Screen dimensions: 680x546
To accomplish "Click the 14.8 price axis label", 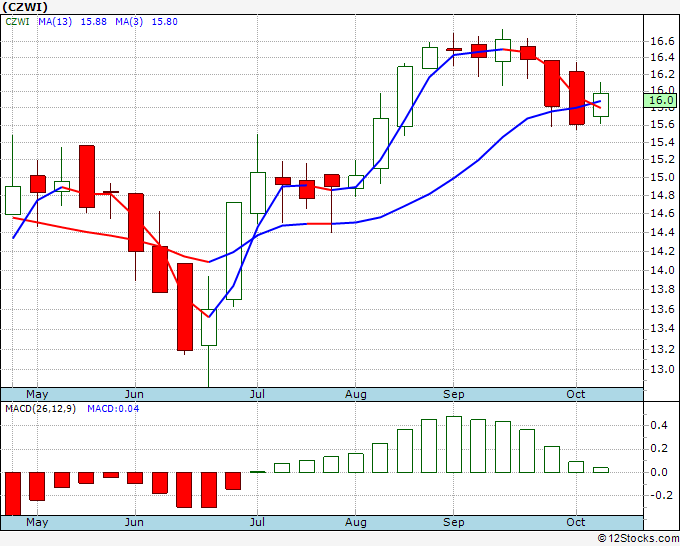I will (x=662, y=195).
